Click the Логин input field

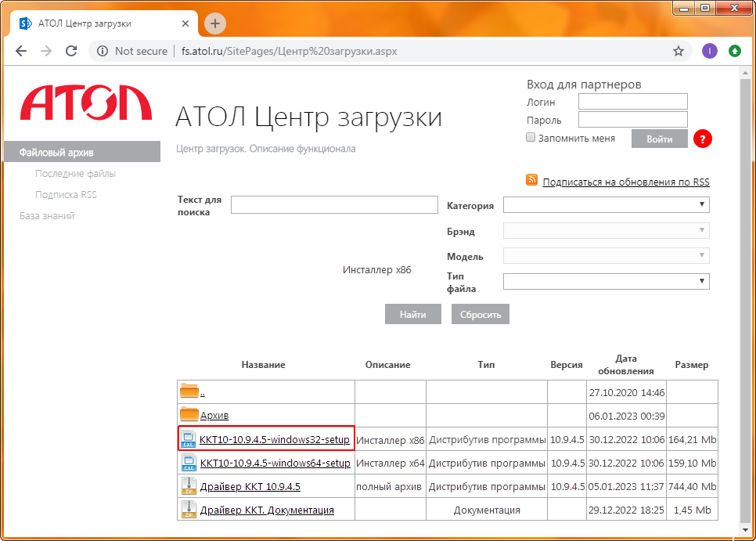tap(632, 102)
